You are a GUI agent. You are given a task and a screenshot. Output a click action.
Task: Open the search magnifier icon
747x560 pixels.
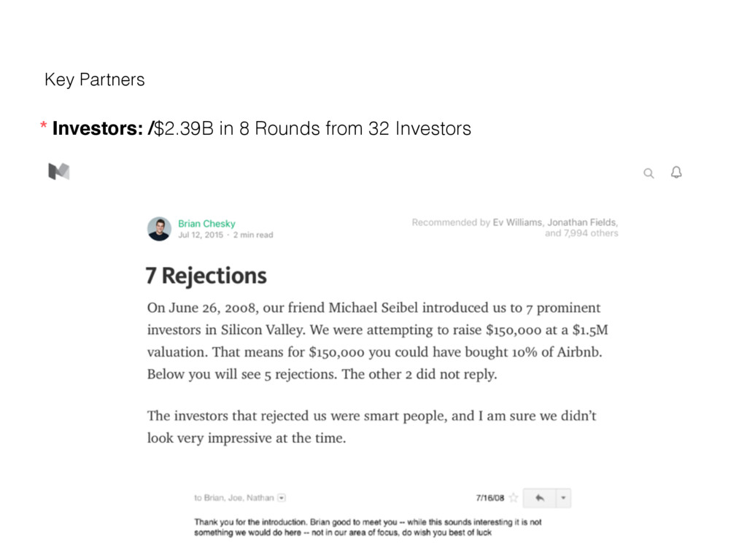click(649, 173)
